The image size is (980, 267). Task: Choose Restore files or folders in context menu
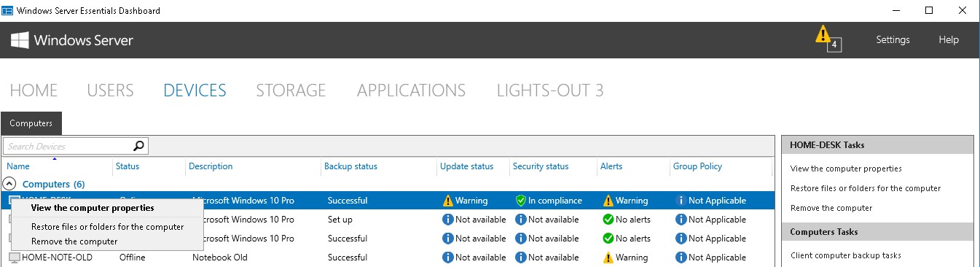click(107, 227)
